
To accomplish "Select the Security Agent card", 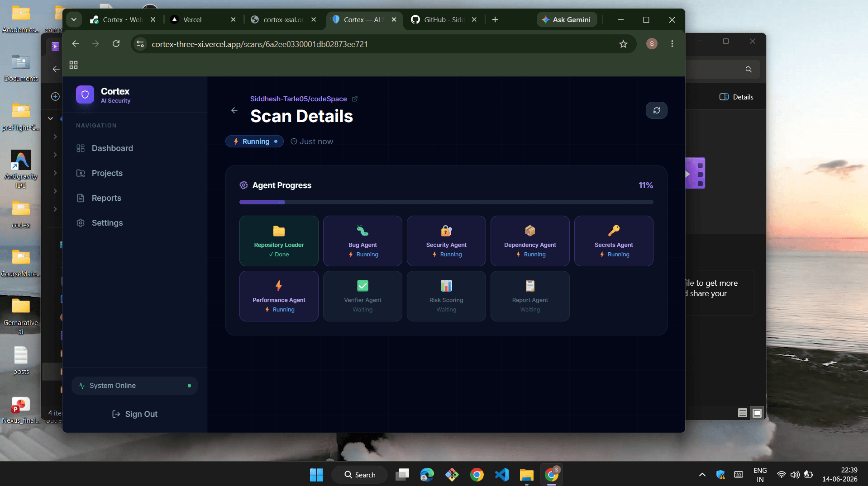I will pos(446,241).
